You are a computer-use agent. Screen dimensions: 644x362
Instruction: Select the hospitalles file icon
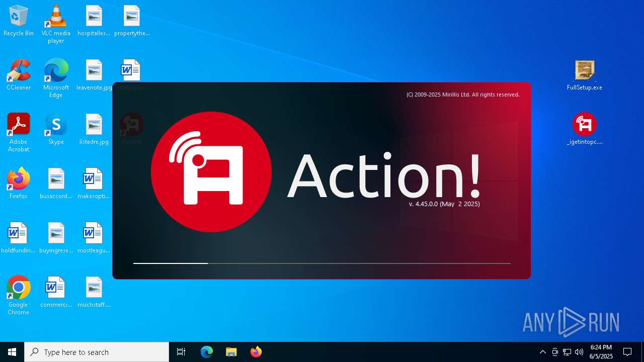(x=94, y=21)
